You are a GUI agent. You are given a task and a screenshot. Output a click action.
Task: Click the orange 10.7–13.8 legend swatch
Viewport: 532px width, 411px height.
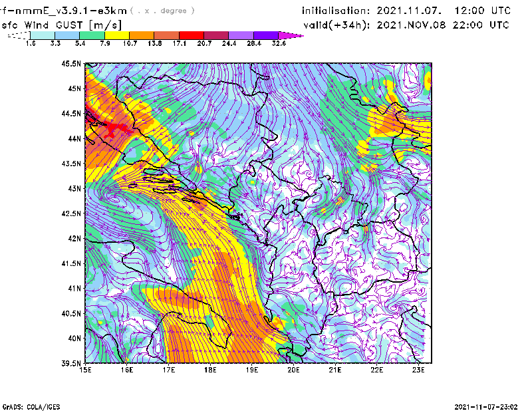(x=142, y=35)
